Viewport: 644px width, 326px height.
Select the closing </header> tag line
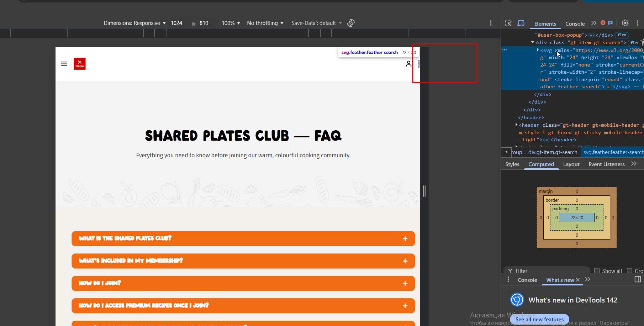click(531, 117)
